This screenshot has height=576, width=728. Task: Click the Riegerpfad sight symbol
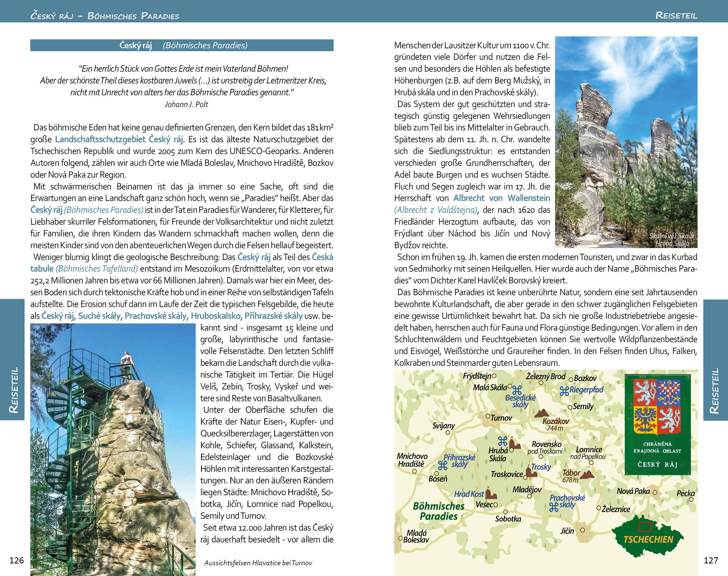pos(564,391)
